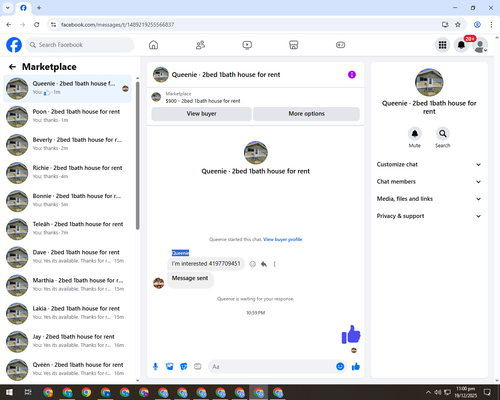Screen dimensions: 500x400
Task: Open Dave's 2bed 1bath house conversation
Action: [x=68, y=257]
